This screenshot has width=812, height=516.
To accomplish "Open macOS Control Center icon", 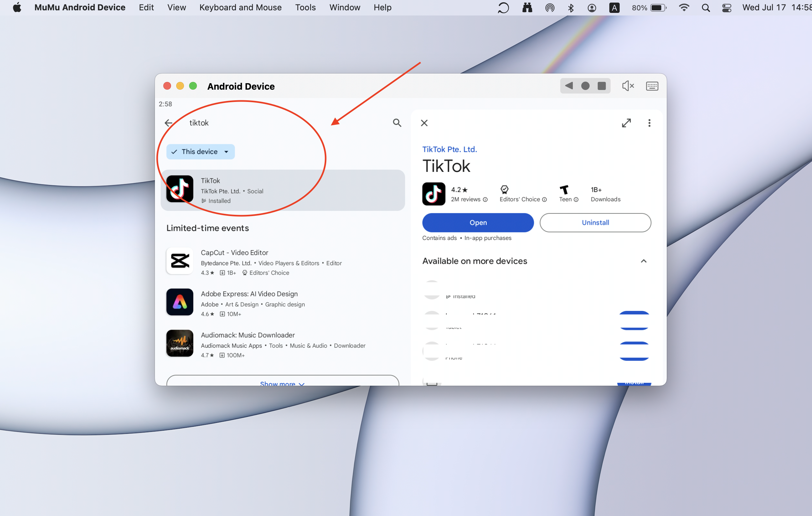I will pos(726,7).
